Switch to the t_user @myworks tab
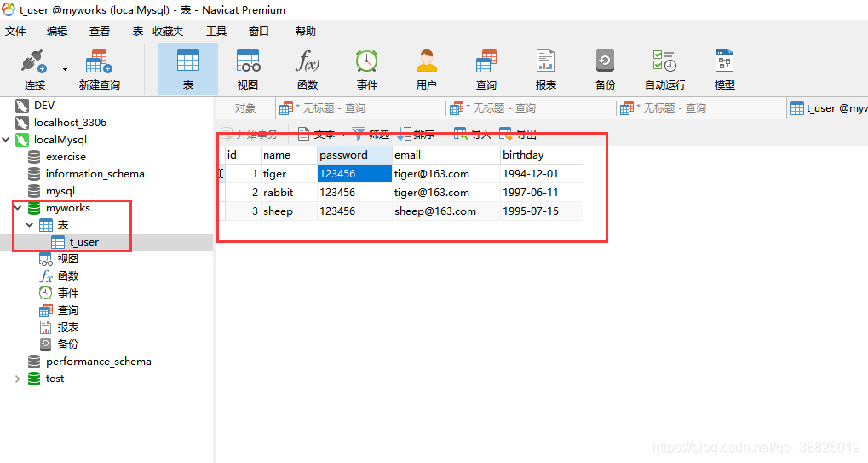The image size is (868, 463). point(829,108)
